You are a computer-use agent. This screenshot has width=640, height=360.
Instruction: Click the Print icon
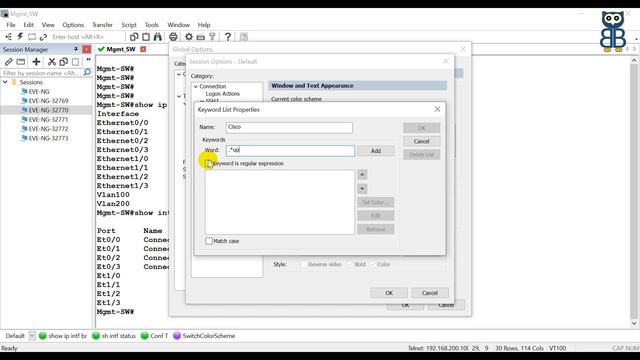click(173, 37)
